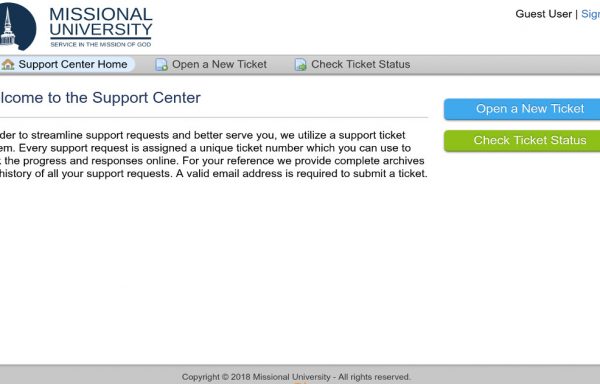Viewport: 600px width, 384px height.
Task: Click the horizontal divider below the welcome heading
Action: tap(214, 117)
